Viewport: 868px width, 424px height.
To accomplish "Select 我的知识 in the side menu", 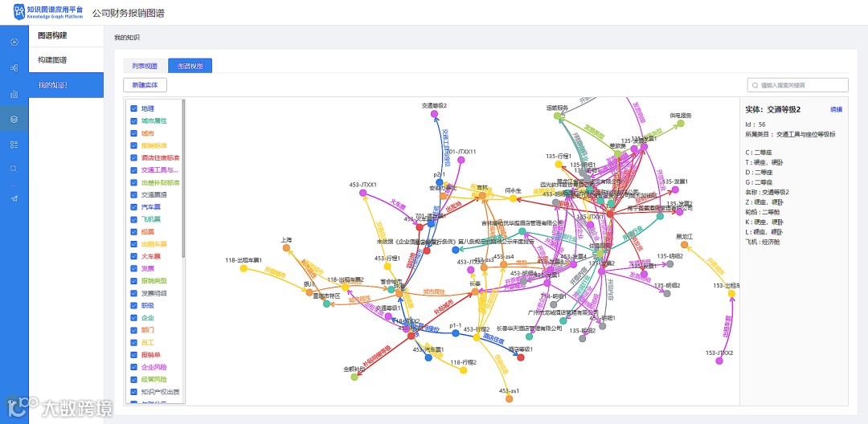I will pos(67,85).
